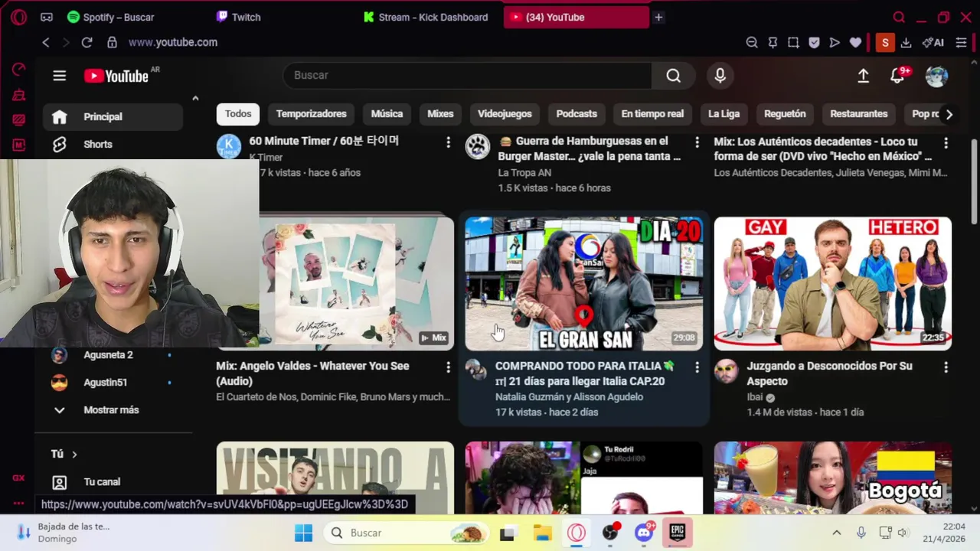This screenshot has width=980, height=551.
Task: Open the Opera GX main menu logo
Action: (x=18, y=17)
